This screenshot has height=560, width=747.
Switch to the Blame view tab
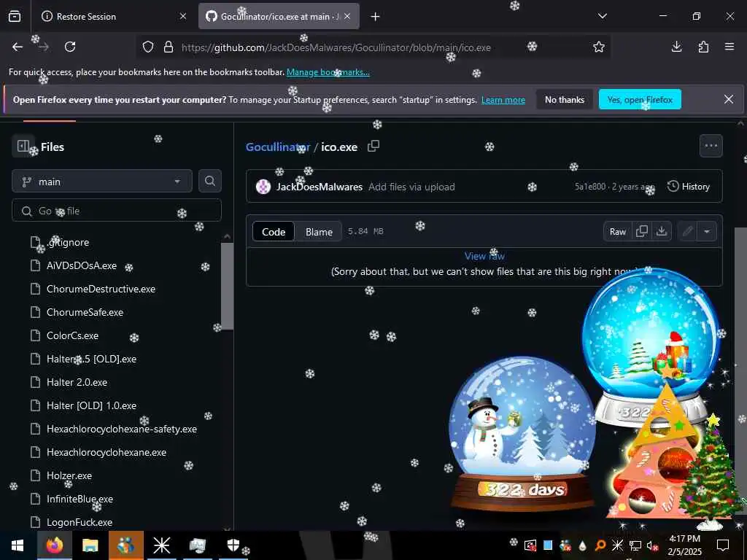(x=319, y=232)
